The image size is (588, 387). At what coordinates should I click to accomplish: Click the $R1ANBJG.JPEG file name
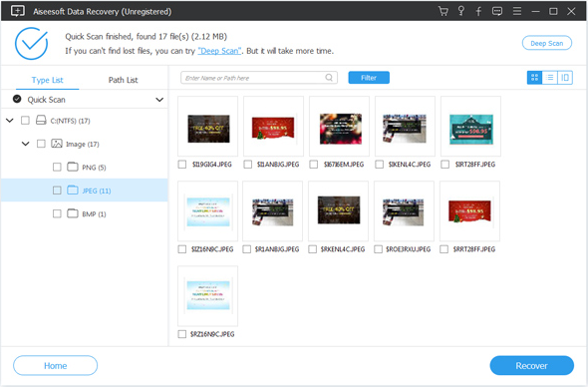pyautogui.click(x=277, y=249)
